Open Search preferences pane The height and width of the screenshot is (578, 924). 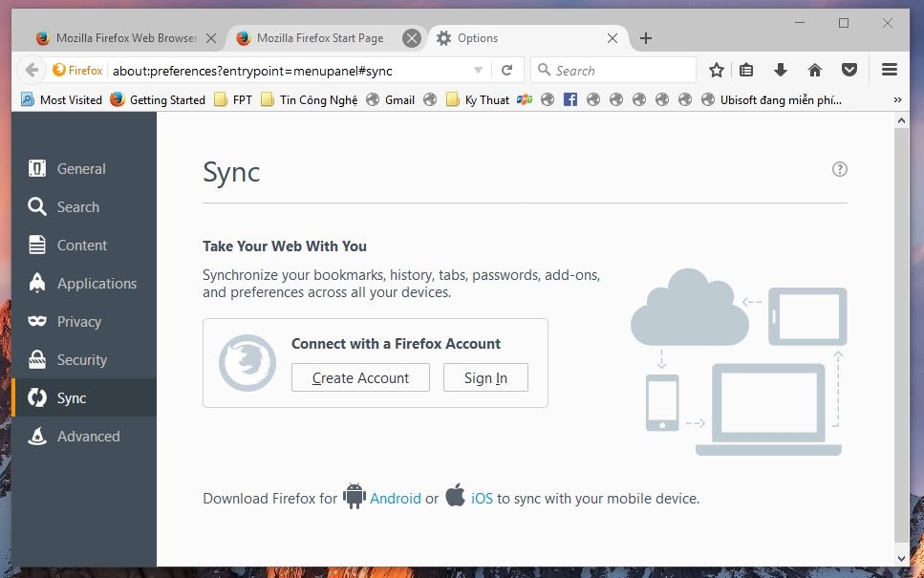point(84,206)
